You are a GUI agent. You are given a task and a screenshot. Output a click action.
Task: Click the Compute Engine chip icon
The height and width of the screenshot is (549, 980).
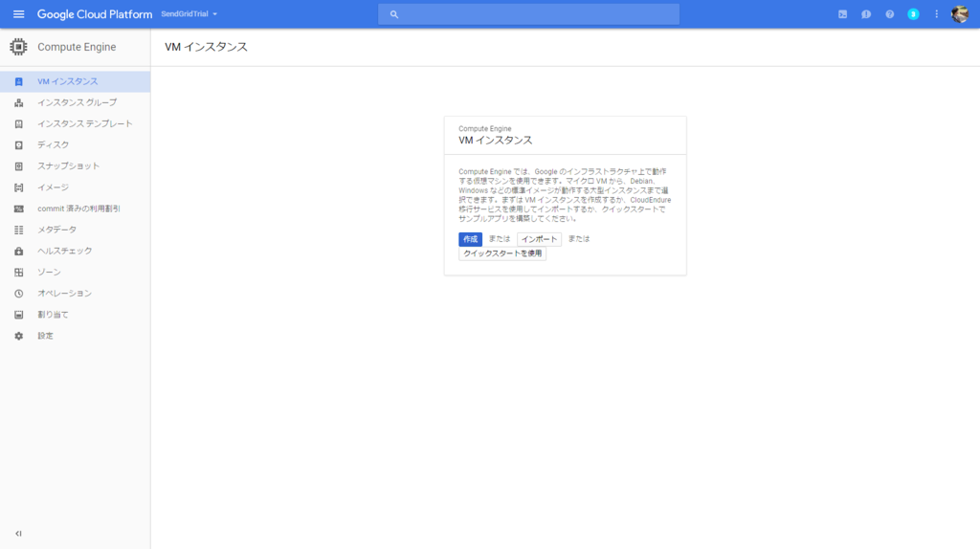click(19, 47)
